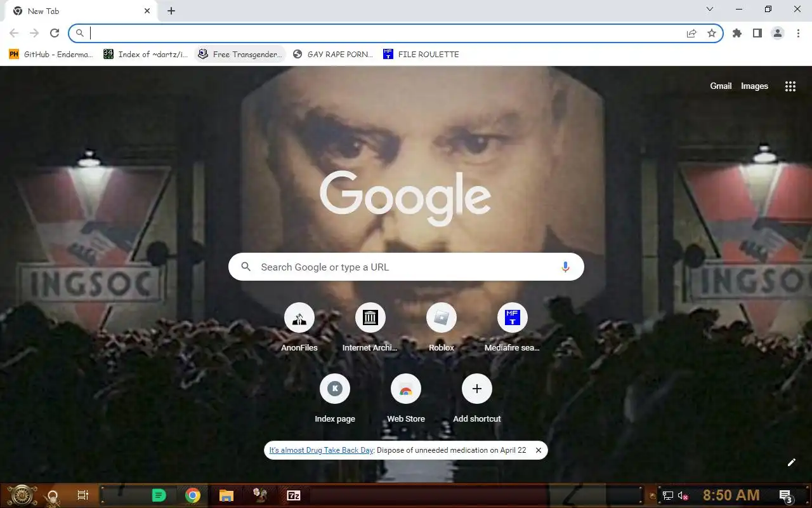Open the Chrome three-dot menu
This screenshot has width=812, height=508.
click(798, 33)
